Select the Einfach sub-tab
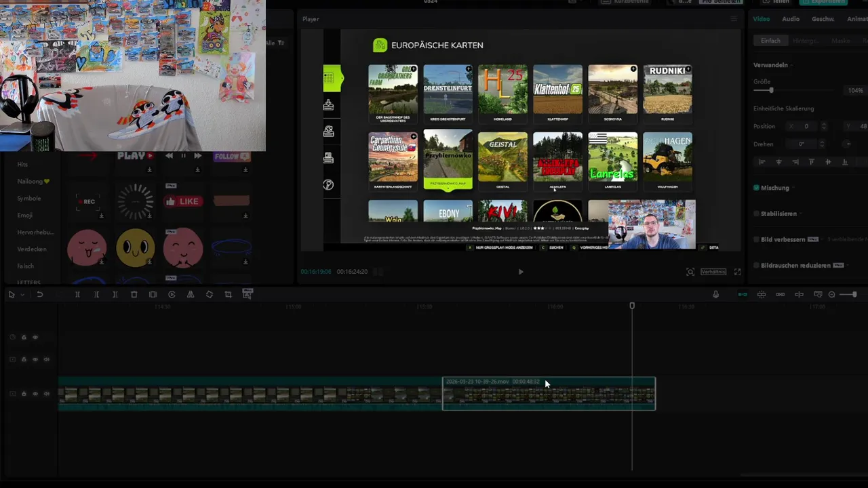Viewport: 868px width, 488px height. coord(770,41)
